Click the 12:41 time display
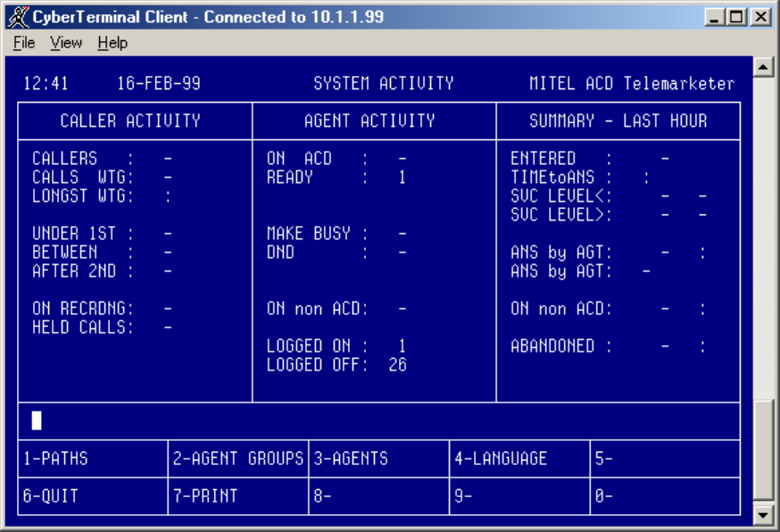 pos(46,83)
